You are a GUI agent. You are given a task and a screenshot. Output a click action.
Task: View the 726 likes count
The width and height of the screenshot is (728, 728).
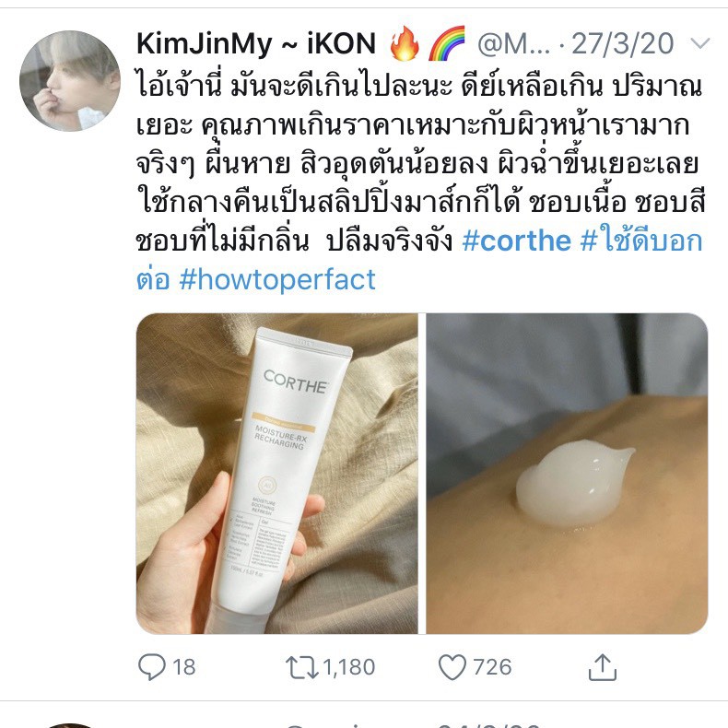pyautogui.click(x=492, y=667)
